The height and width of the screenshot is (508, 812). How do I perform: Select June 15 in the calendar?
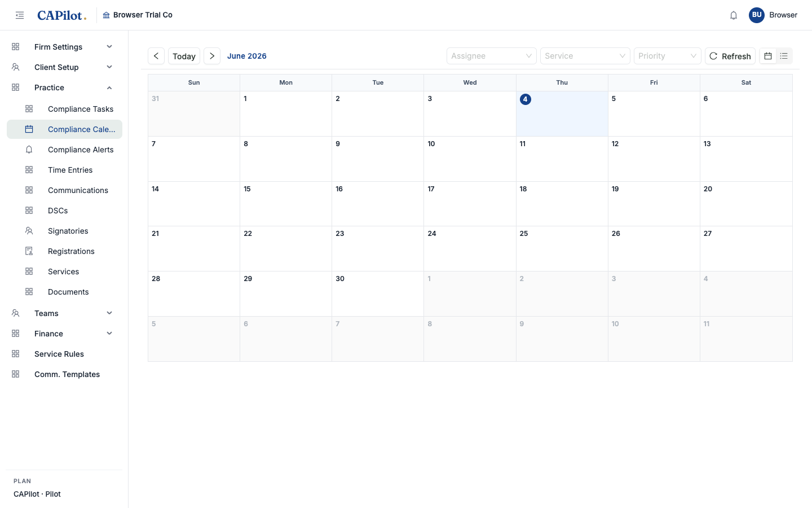tap(286, 204)
